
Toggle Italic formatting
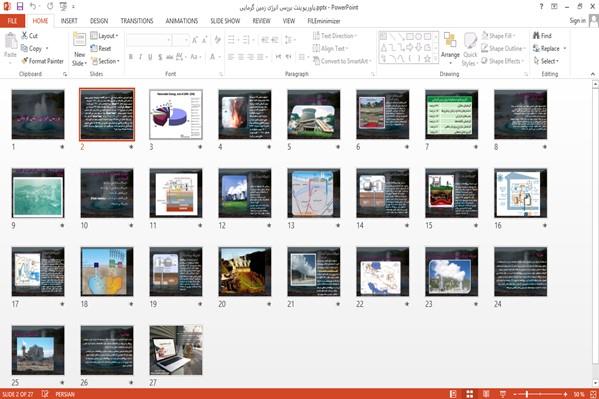[x=141, y=57]
